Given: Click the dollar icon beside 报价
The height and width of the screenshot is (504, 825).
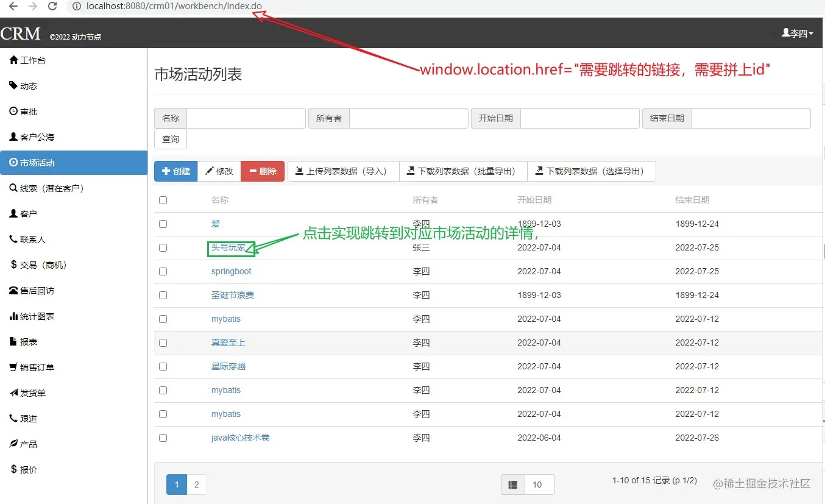Looking at the screenshot, I should pos(13,469).
